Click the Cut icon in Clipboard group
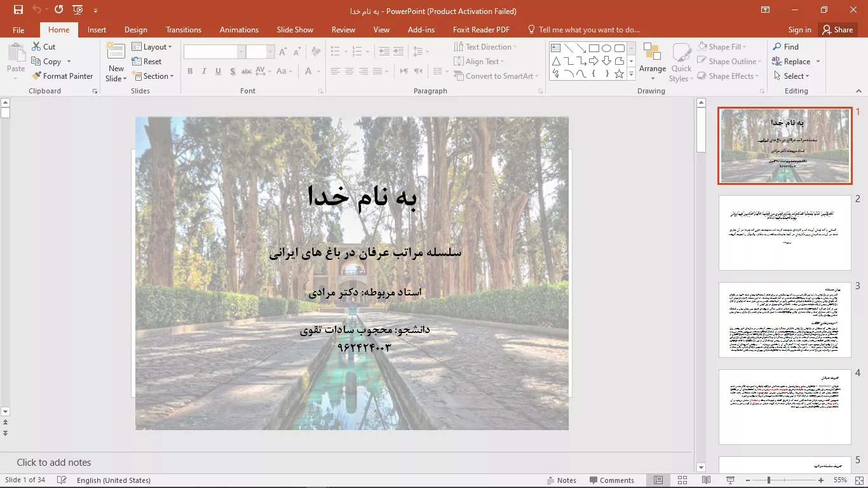The image size is (868, 488). [36, 47]
